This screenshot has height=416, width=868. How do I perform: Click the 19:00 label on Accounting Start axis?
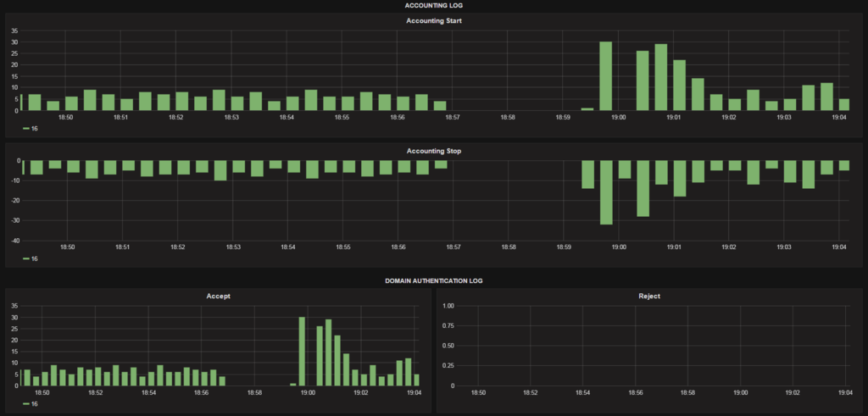(x=618, y=118)
